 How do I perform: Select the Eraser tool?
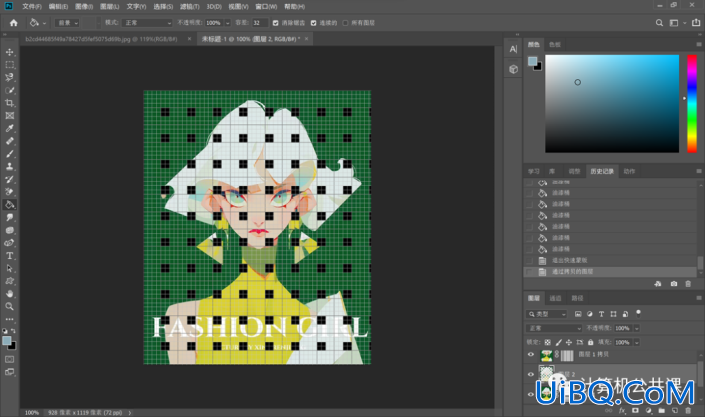9,192
